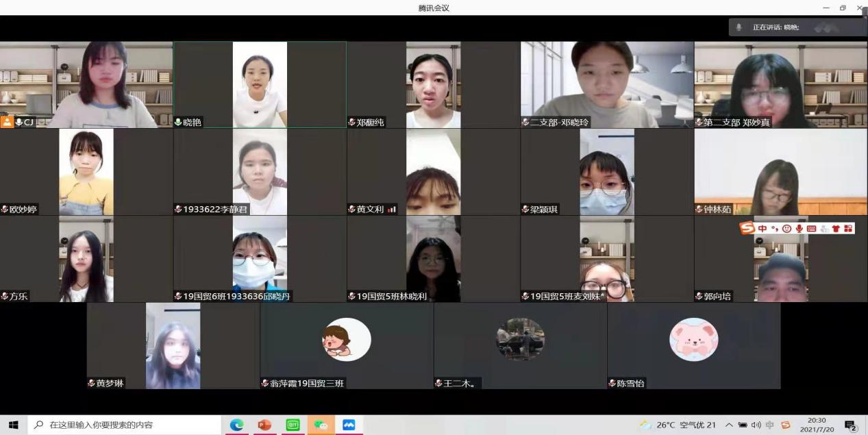The image size is (868, 435).
Task: Open the Windows Start menu
Action: tap(13, 425)
